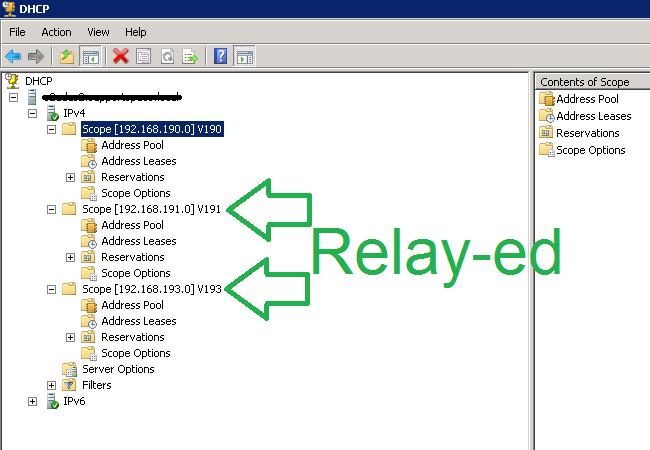Open Reservations in contents pane
This screenshot has height=450, width=650.
point(587,133)
